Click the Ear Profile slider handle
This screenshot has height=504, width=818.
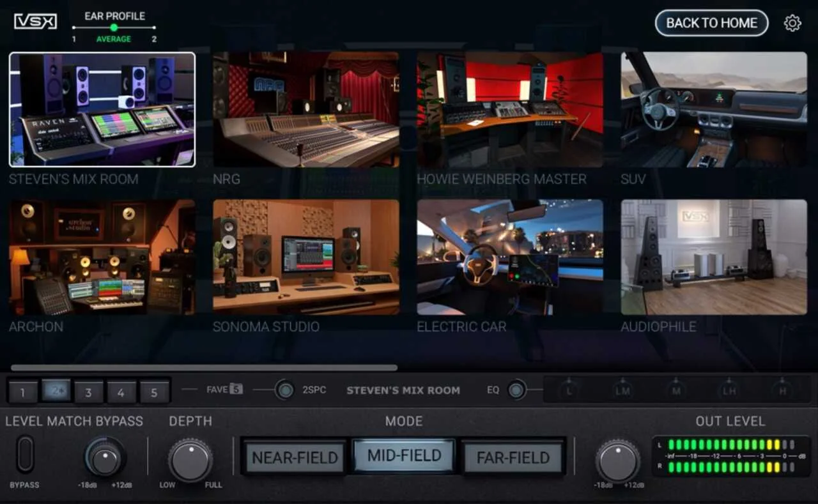(114, 27)
